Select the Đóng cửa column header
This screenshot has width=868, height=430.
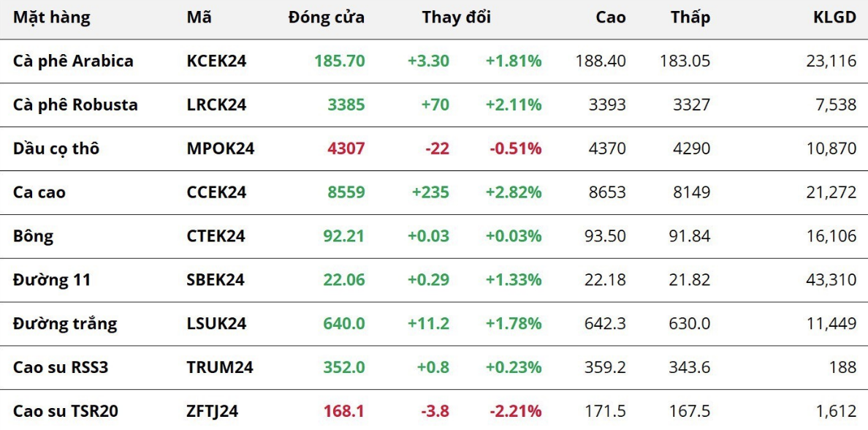pos(326,18)
